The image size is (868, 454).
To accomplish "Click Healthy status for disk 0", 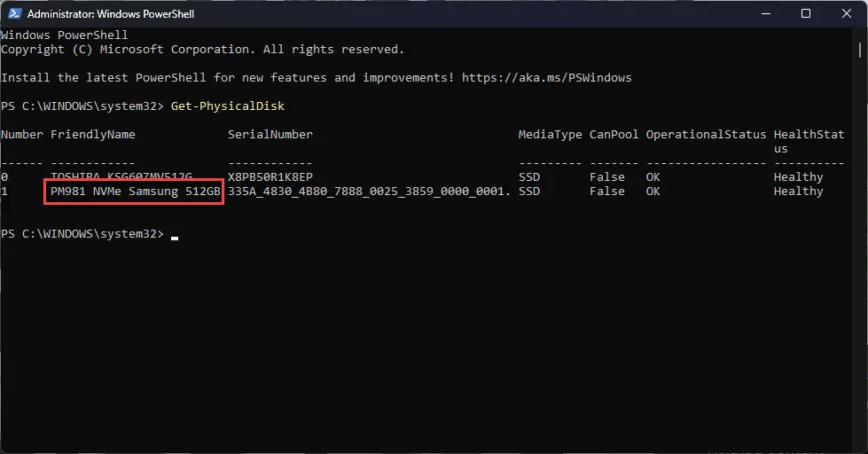I will coord(798,177).
